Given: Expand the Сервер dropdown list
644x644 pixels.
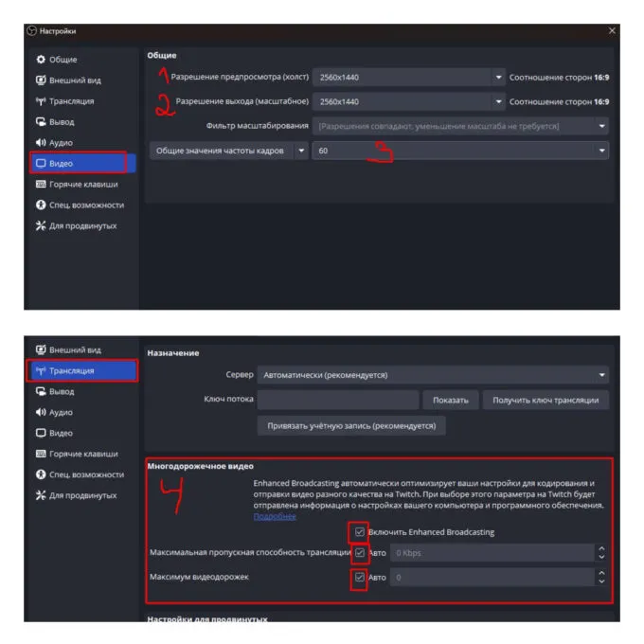Looking at the screenshot, I should pos(433,375).
